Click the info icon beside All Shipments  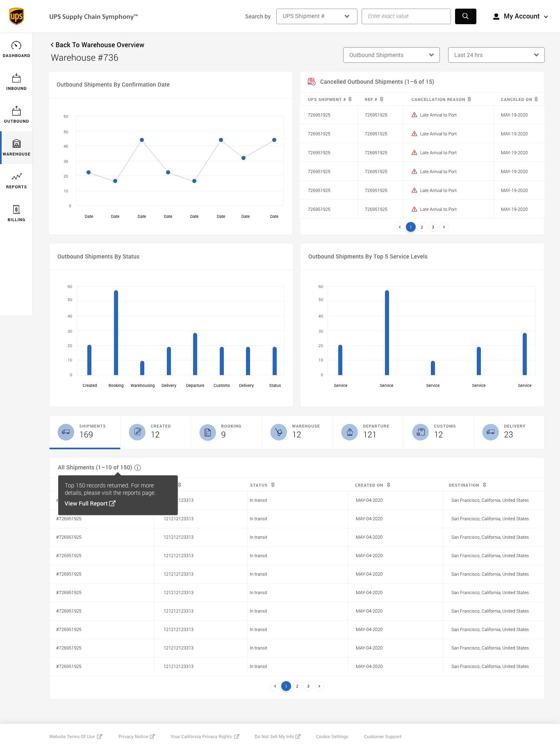pyautogui.click(x=138, y=468)
